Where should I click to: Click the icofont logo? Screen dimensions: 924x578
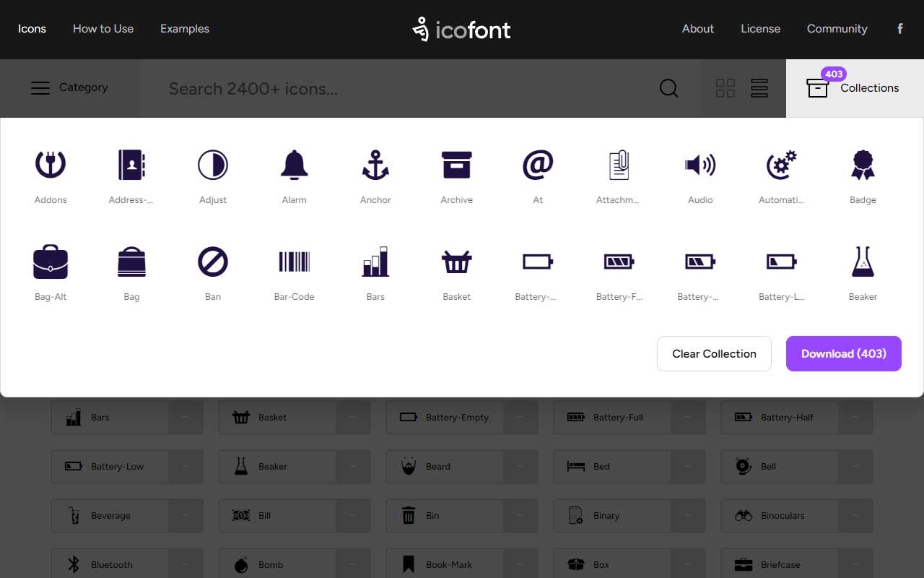pyautogui.click(x=462, y=29)
